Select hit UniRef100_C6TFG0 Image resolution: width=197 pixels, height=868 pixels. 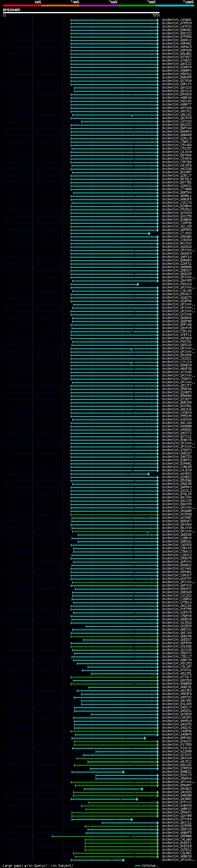pos(177,26)
